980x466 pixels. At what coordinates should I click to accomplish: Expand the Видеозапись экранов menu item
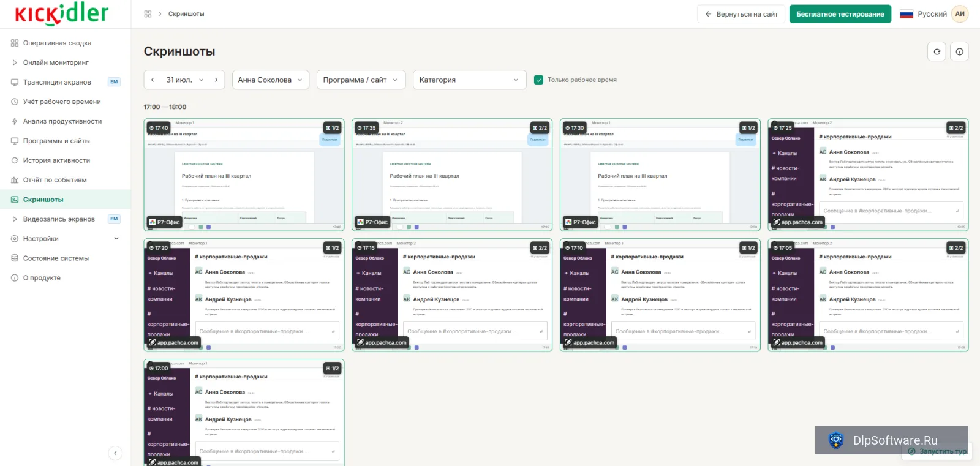[66, 219]
